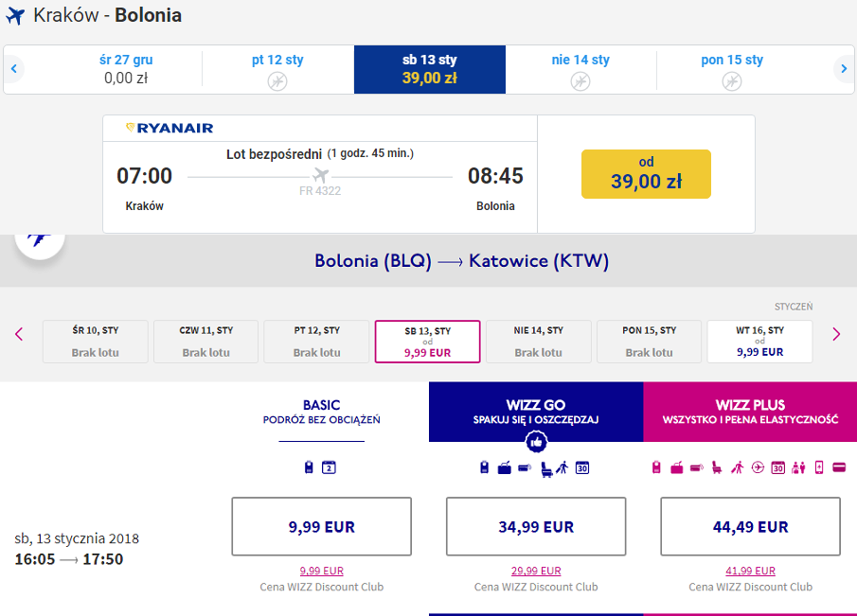Image resolution: width=857 pixels, height=616 pixels.
Task: Go to earlier Ryanair dates with the left arrow
Action: pos(14,69)
